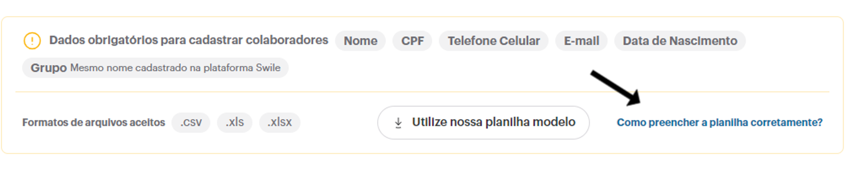Select the Telefone Celular chip

click(x=493, y=41)
